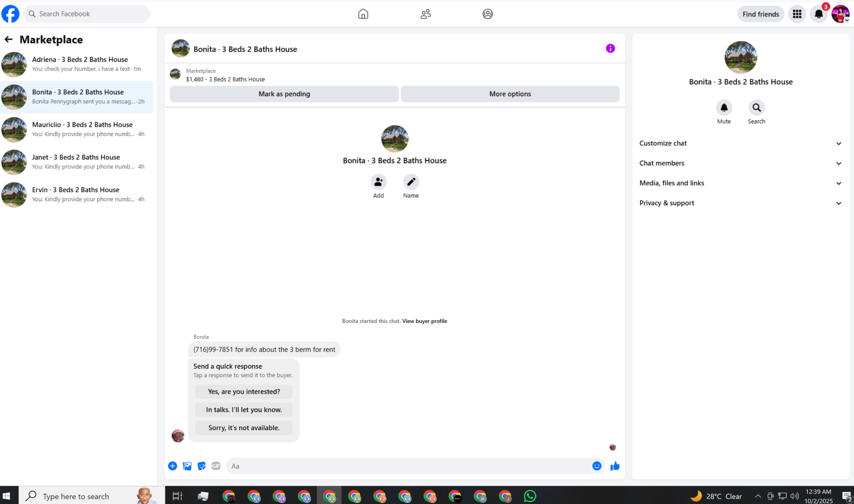Open the GIF picker icon

pos(216,466)
